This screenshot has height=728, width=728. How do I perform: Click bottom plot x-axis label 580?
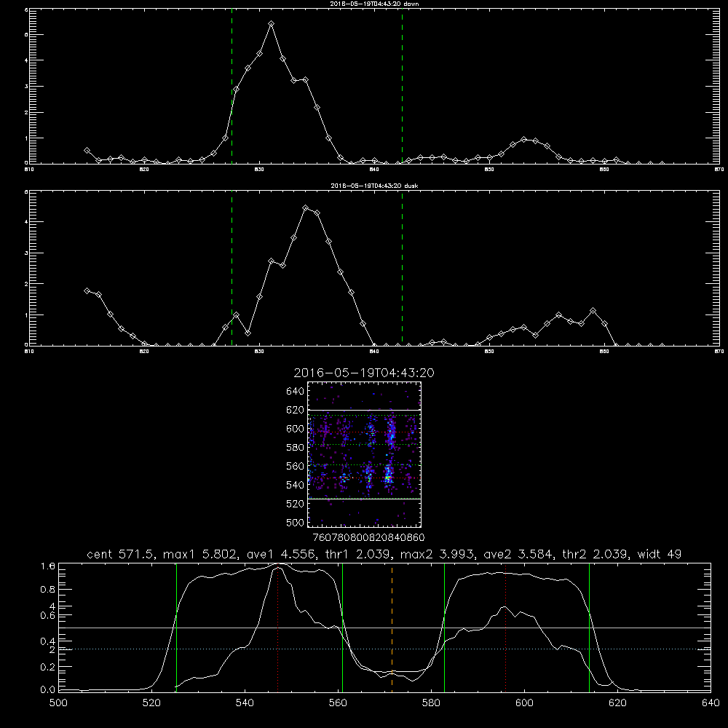click(x=431, y=703)
